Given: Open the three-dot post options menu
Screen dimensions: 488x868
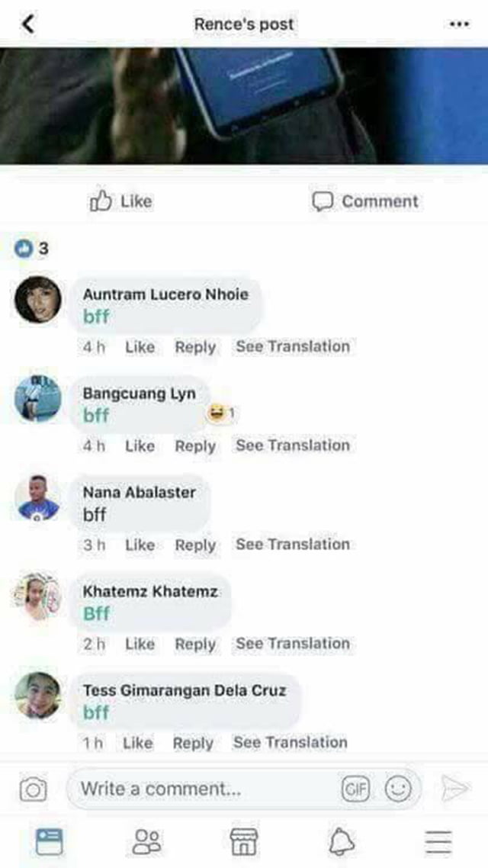Looking at the screenshot, I should pos(459,24).
